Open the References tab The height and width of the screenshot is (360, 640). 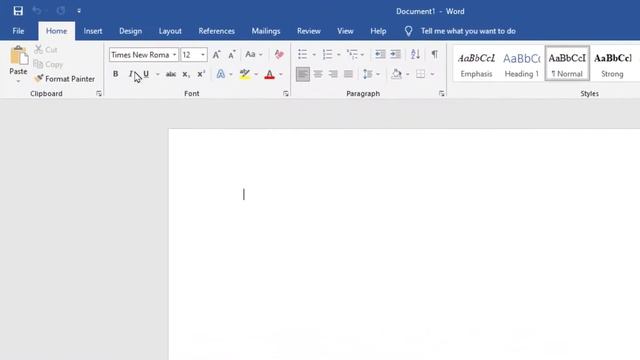[216, 31]
